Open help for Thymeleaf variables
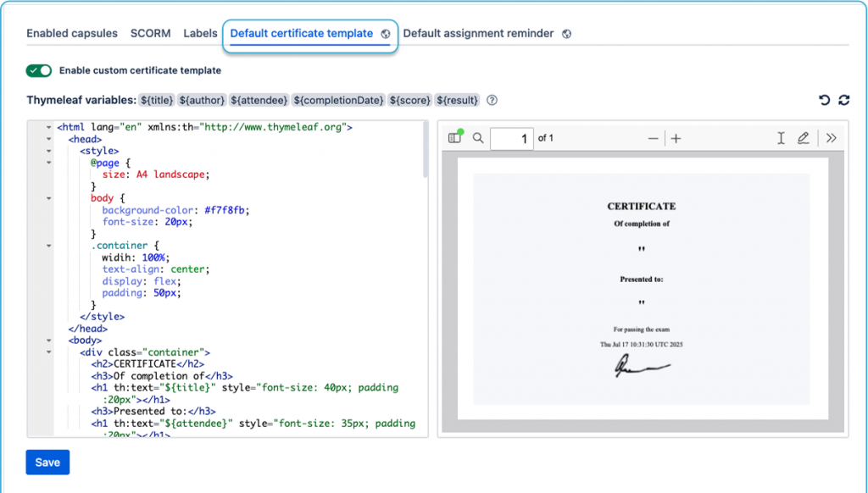The image size is (868, 493). (x=492, y=101)
